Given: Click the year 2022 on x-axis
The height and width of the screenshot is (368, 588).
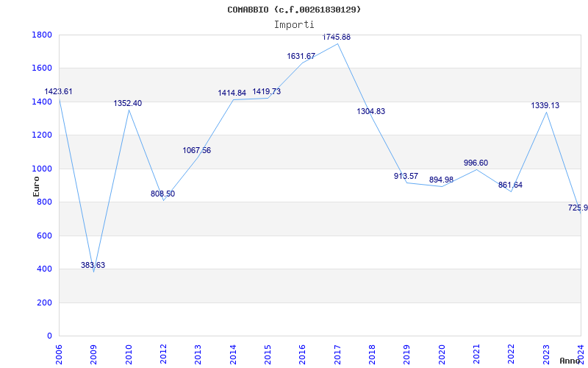Looking at the screenshot, I should pos(511,355).
